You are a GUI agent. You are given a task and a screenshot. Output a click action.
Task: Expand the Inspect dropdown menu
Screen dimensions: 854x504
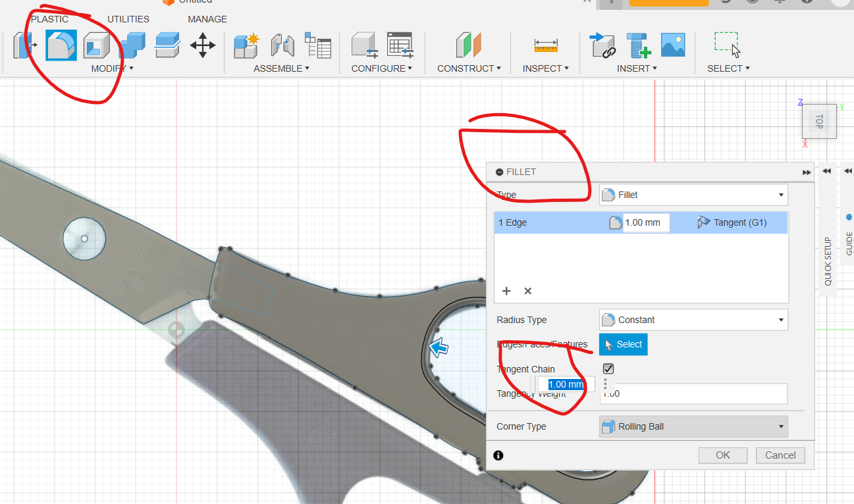(x=547, y=68)
